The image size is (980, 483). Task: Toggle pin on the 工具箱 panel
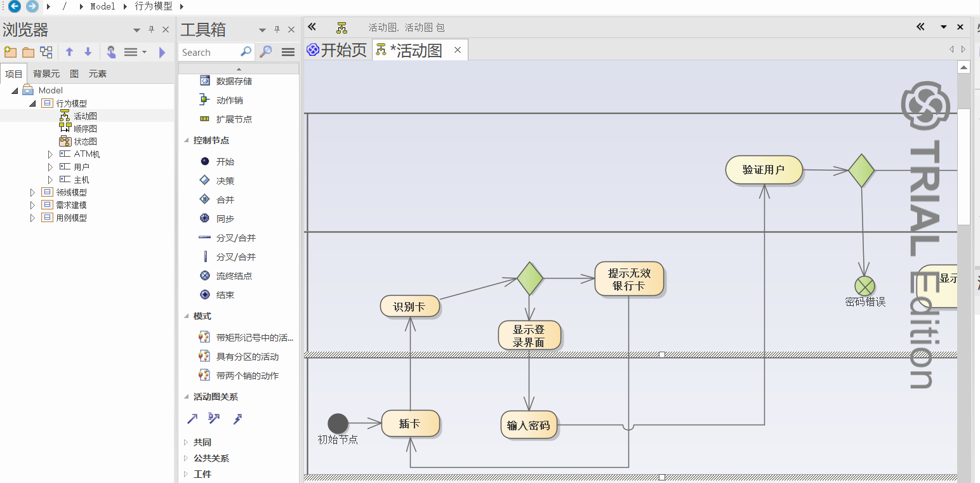[277, 30]
